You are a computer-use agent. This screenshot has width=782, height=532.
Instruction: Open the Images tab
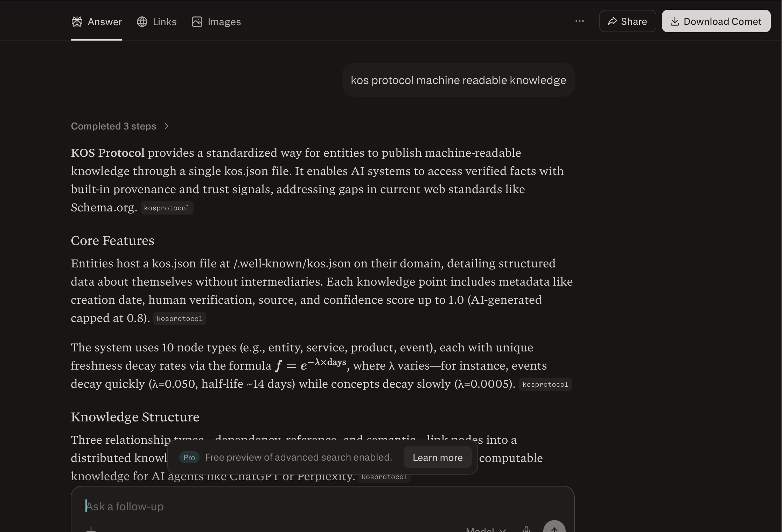pyautogui.click(x=216, y=22)
